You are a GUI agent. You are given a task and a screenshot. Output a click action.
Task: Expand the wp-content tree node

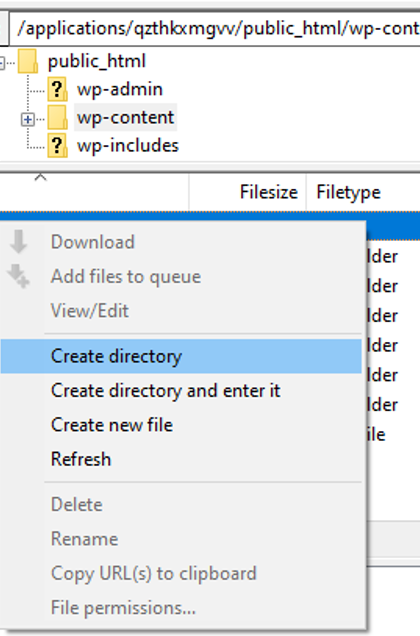coord(28,119)
